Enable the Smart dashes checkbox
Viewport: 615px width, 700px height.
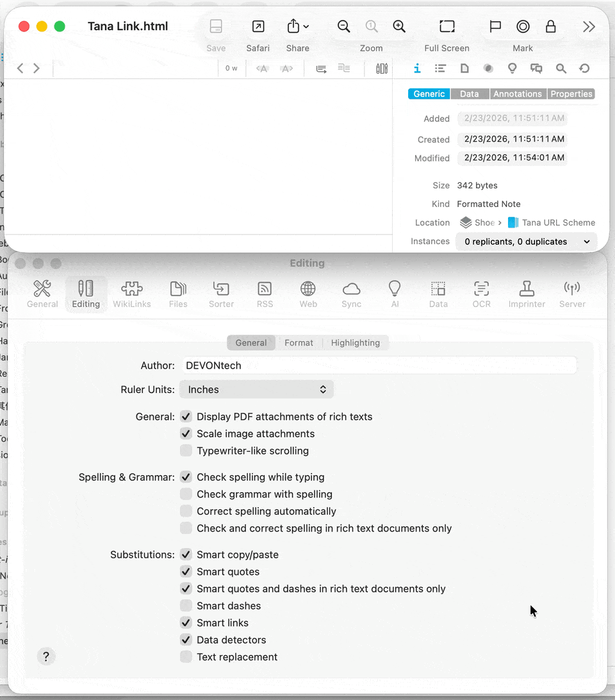click(x=186, y=606)
